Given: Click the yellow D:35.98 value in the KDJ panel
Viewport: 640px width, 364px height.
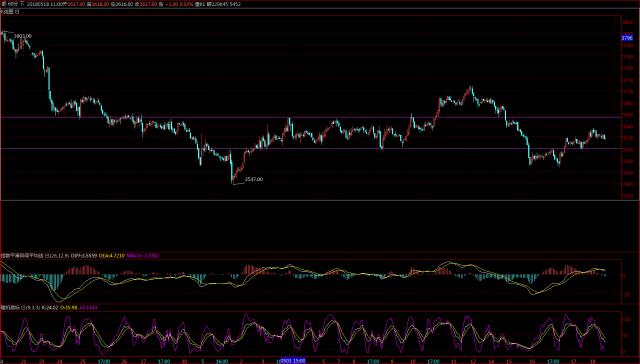Looking at the screenshot, I should click(69, 307).
